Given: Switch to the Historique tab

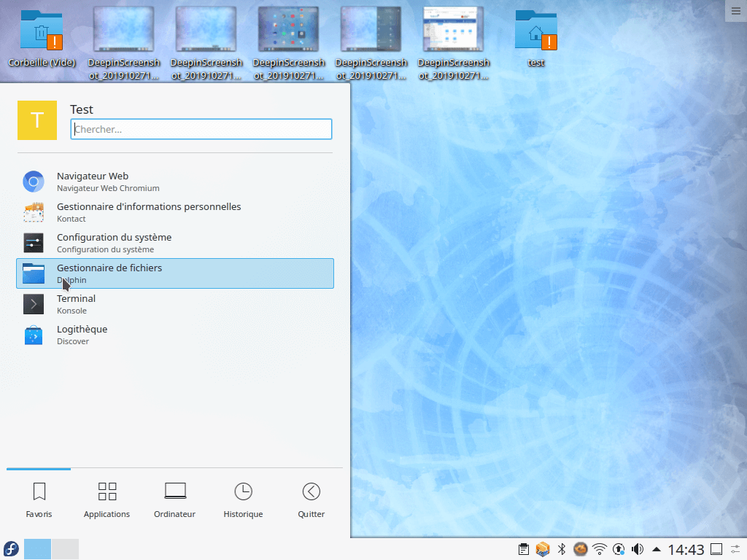Looking at the screenshot, I should (243, 500).
